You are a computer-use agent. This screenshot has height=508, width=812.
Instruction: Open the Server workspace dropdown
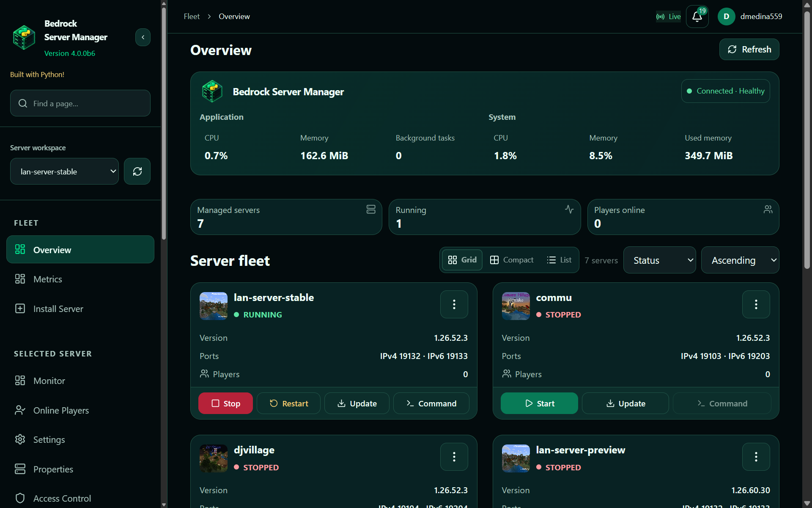coord(64,171)
